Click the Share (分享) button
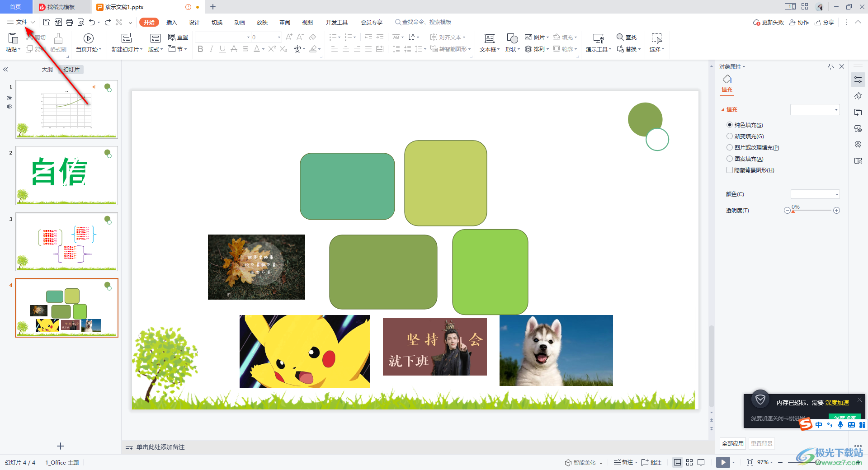Screen dimensions: 868x470 pyautogui.click(x=824, y=22)
